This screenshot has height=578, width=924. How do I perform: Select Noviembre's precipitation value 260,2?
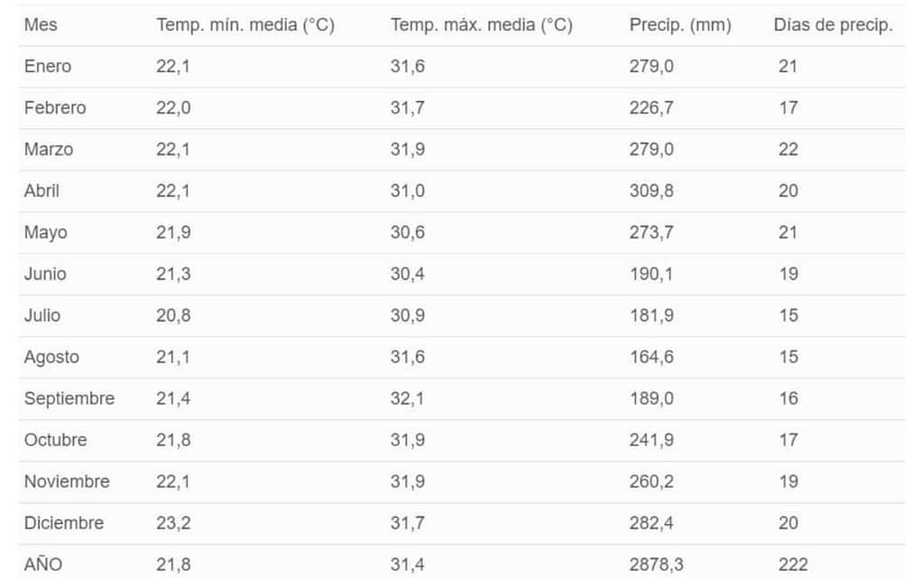[651, 482]
